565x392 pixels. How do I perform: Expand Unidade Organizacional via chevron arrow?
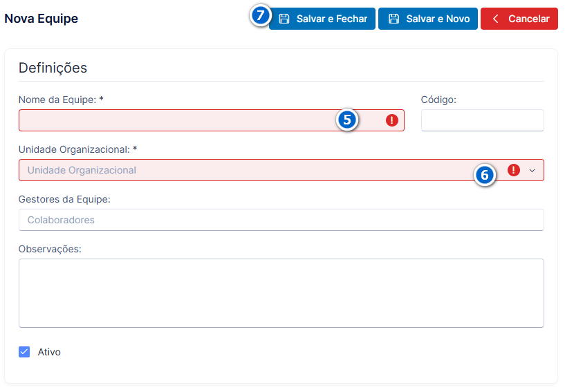(x=532, y=170)
